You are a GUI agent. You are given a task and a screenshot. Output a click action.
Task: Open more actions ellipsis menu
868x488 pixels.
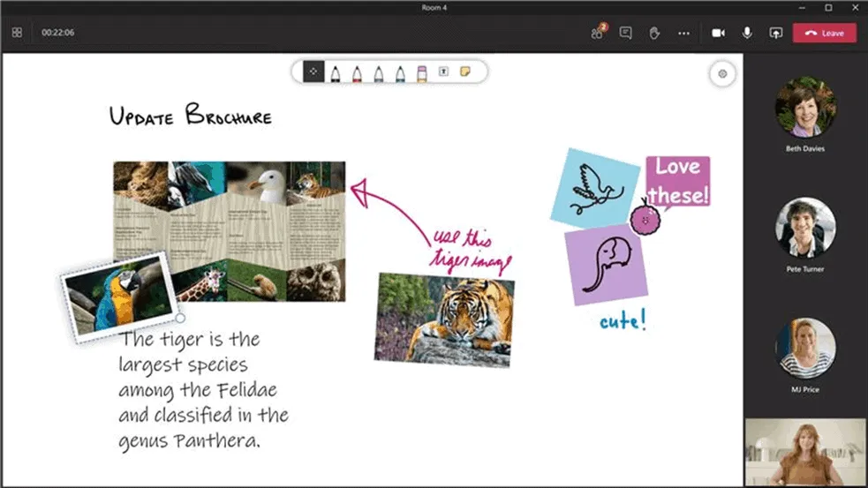click(x=683, y=33)
